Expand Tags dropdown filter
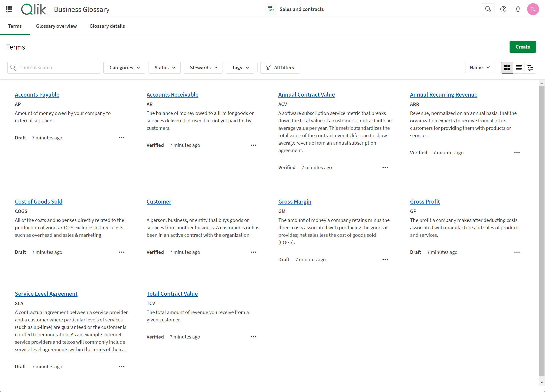This screenshot has width=545, height=392. pos(240,67)
